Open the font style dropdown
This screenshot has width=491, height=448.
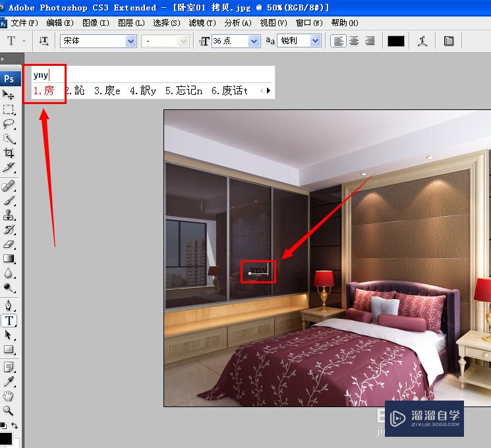pyautogui.click(x=184, y=41)
